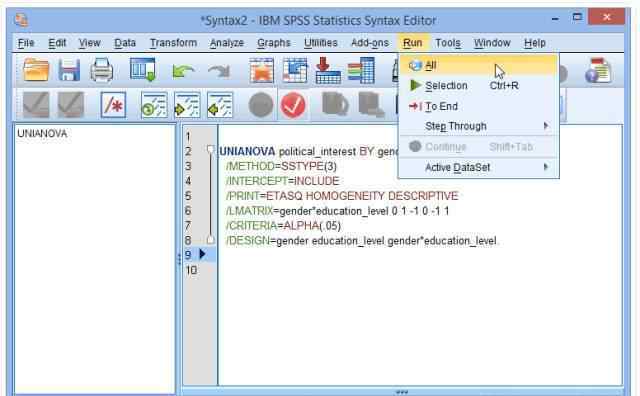The width and height of the screenshot is (640, 396).
Task: Toggle comment selection with /* icon
Action: tap(113, 105)
